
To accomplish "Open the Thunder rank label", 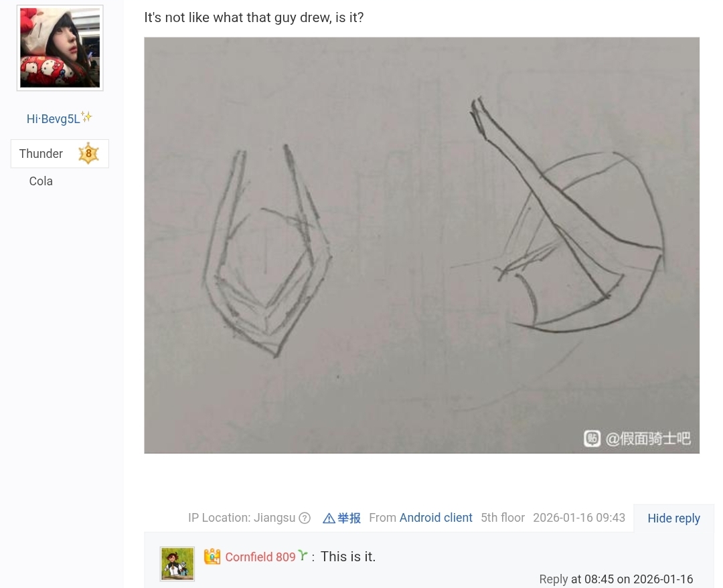I will click(x=41, y=153).
